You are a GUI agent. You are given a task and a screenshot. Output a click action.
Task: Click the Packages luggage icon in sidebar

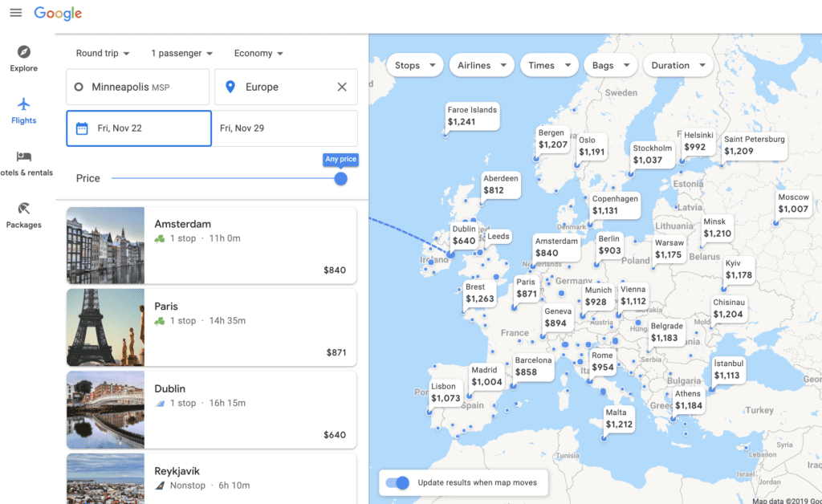[x=23, y=207]
